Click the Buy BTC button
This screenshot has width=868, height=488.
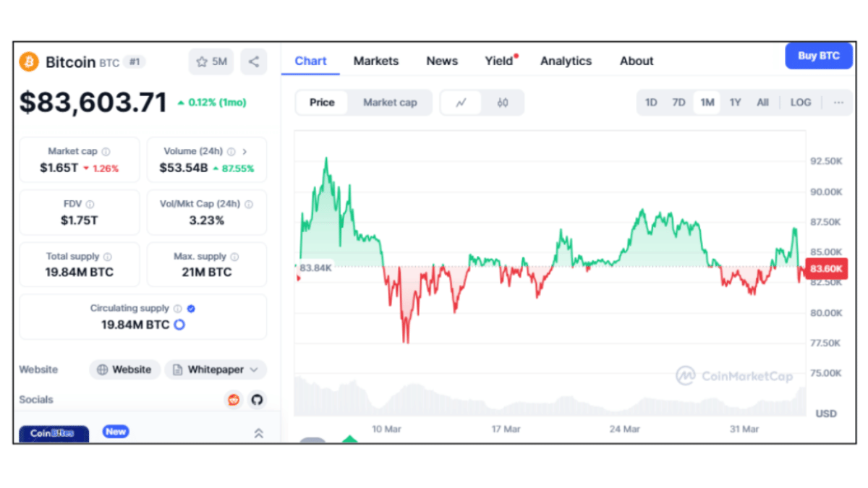pos(819,56)
